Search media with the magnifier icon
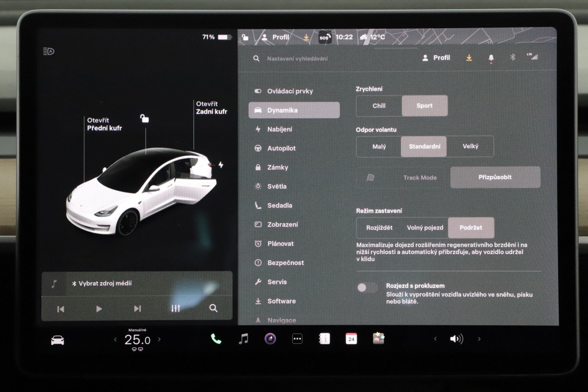 [214, 308]
